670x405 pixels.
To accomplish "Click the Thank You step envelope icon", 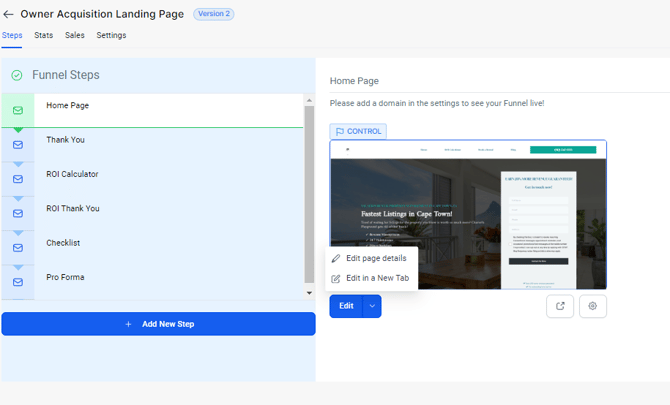I will point(18,145).
